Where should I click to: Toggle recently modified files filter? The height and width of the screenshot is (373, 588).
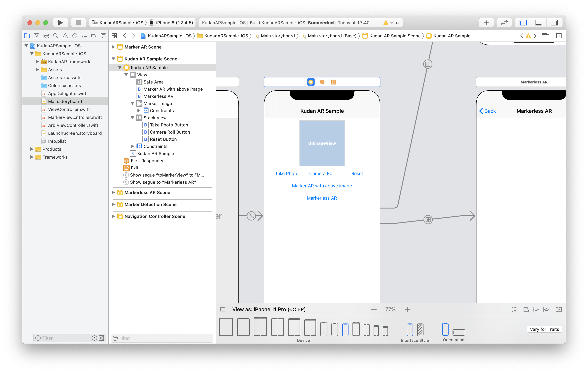point(94,338)
